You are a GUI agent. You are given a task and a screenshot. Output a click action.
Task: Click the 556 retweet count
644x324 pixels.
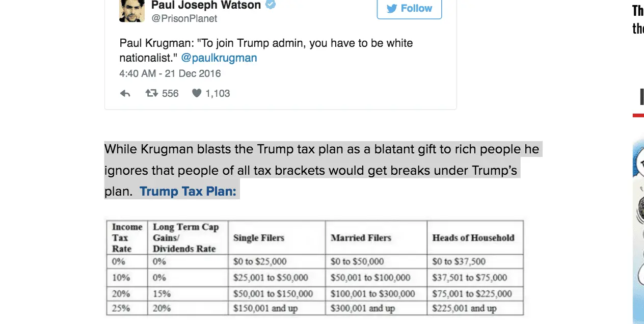(170, 93)
